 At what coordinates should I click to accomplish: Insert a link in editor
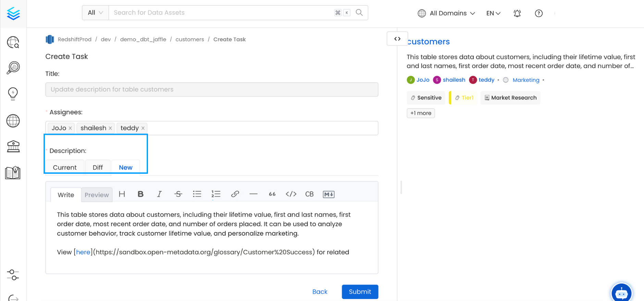(235, 194)
